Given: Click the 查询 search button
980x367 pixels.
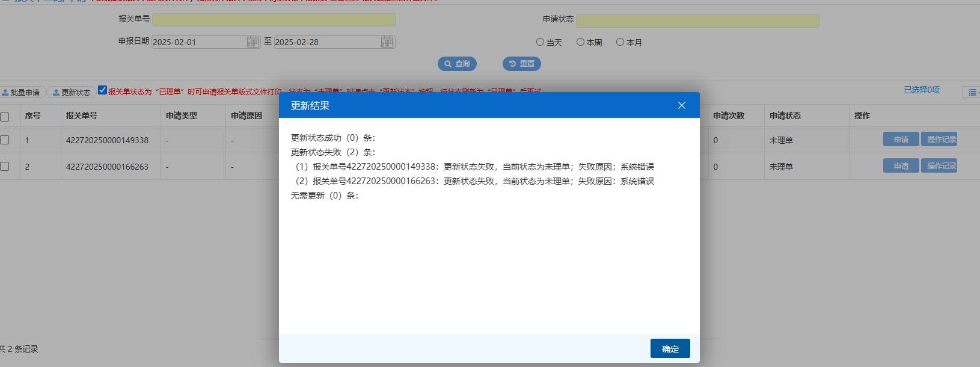Looking at the screenshot, I should click(x=457, y=64).
